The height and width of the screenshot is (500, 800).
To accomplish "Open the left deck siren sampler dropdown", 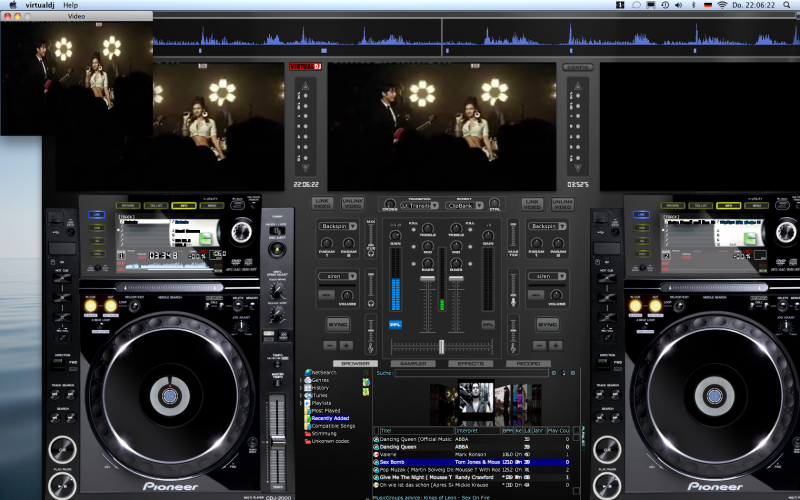I will (338, 276).
